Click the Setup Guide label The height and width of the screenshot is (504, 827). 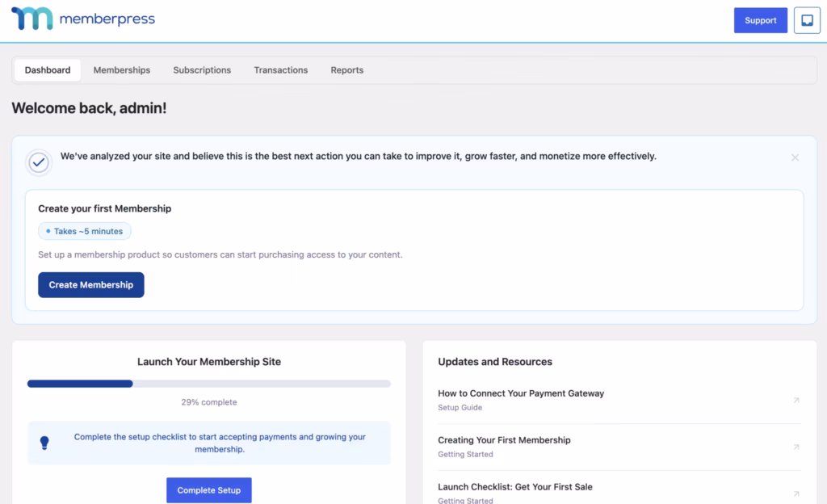point(460,408)
